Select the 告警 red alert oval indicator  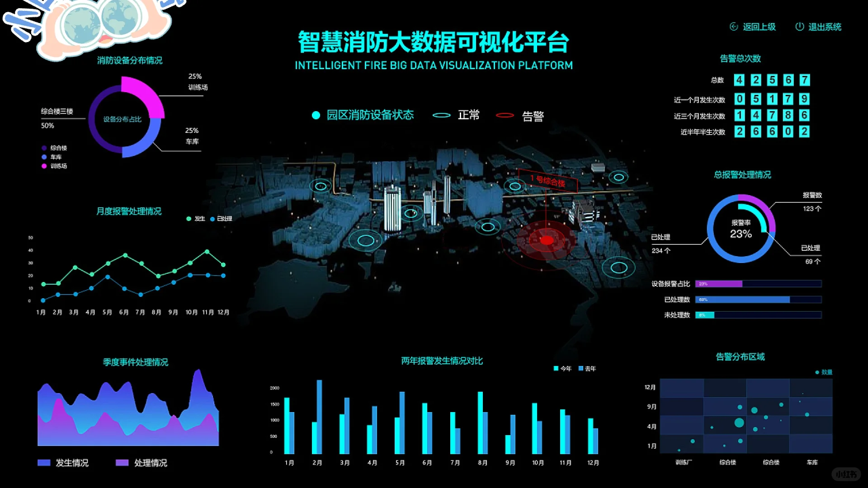click(x=504, y=116)
